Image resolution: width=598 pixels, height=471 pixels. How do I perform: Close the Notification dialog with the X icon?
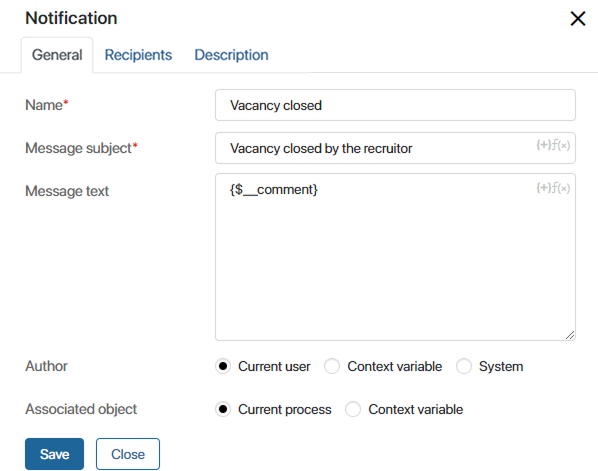(578, 18)
